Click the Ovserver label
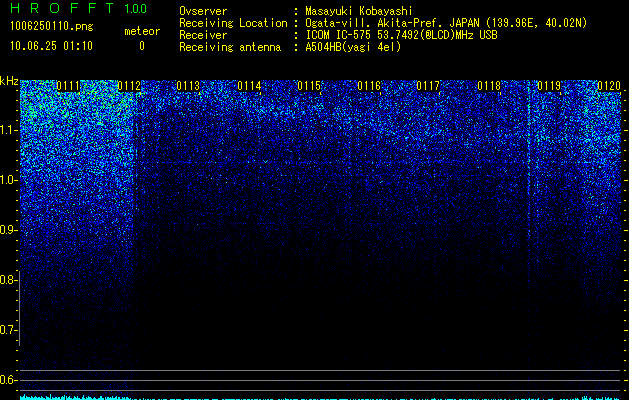This screenshot has width=629, height=400. [x=203, y=11]
